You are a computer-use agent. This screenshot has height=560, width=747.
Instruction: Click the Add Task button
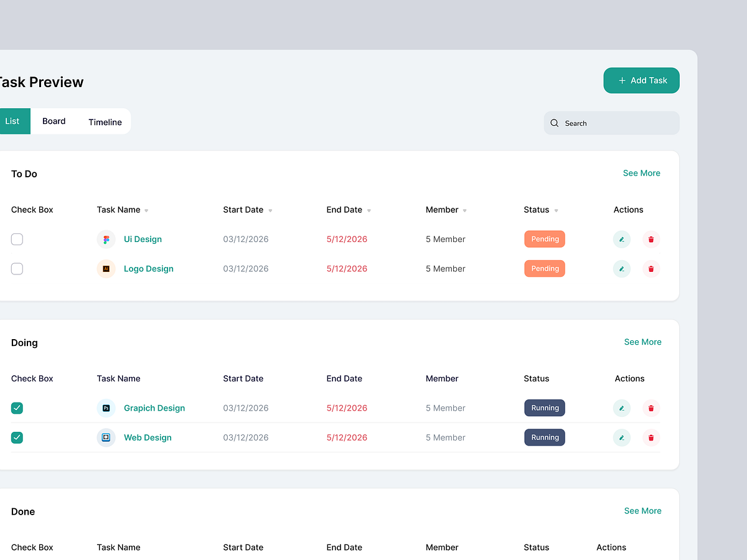[641, 80]
